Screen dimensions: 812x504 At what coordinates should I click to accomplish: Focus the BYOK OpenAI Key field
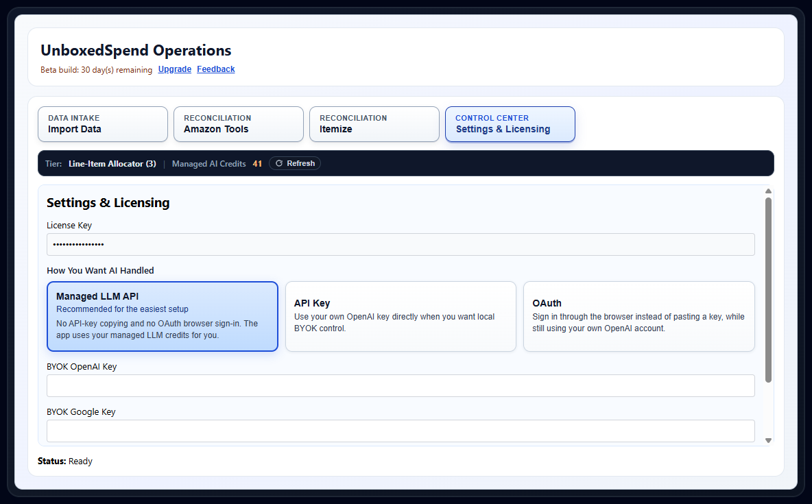(401, 385)
